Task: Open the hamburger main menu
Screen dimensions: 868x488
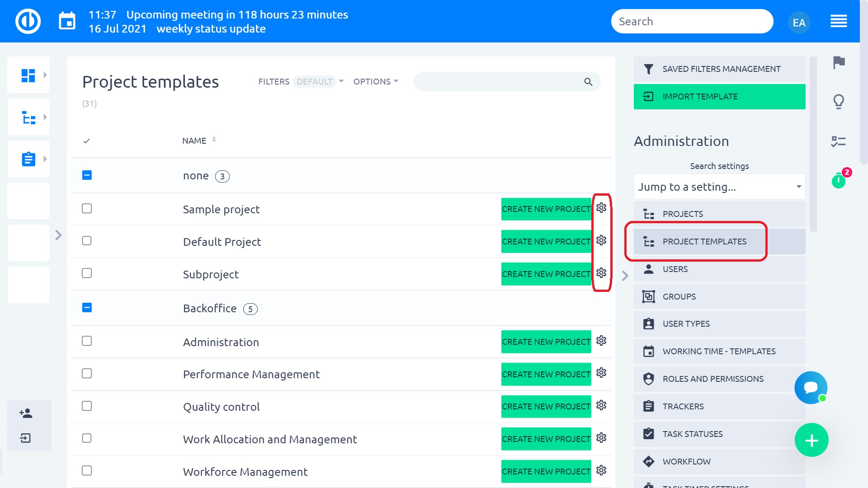Action: 839,21
